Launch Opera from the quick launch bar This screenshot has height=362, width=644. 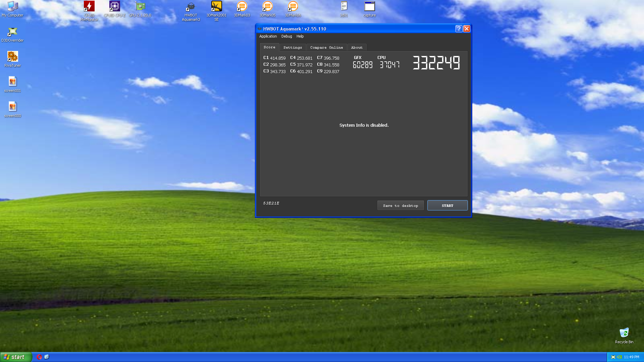39,357
